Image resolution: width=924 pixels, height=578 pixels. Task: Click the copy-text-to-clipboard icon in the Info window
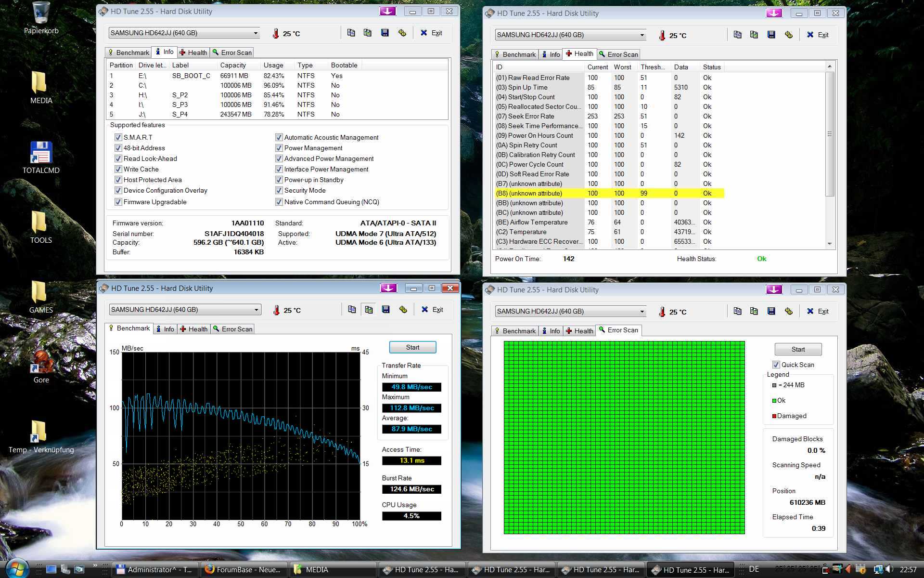(x=351, y=33)
